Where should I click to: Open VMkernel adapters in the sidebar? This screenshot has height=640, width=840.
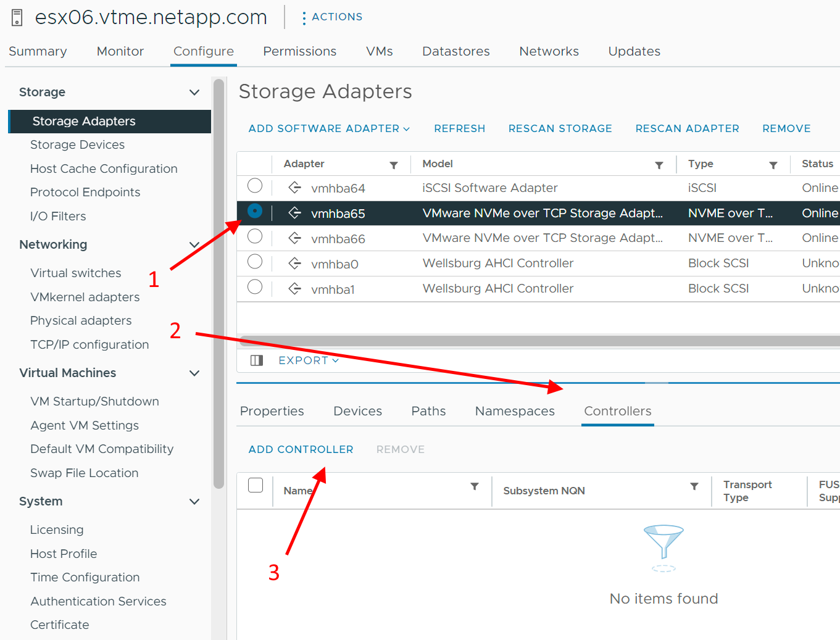point(85,297)
